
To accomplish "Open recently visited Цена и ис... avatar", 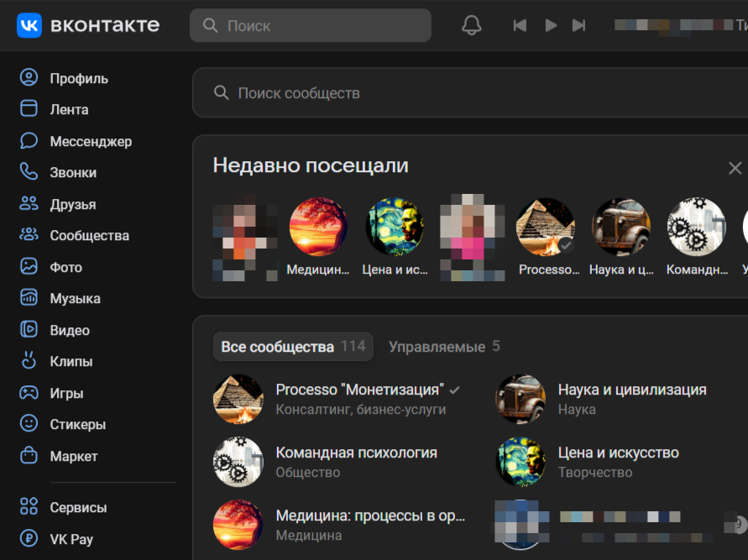I will (x=395, y=227).
